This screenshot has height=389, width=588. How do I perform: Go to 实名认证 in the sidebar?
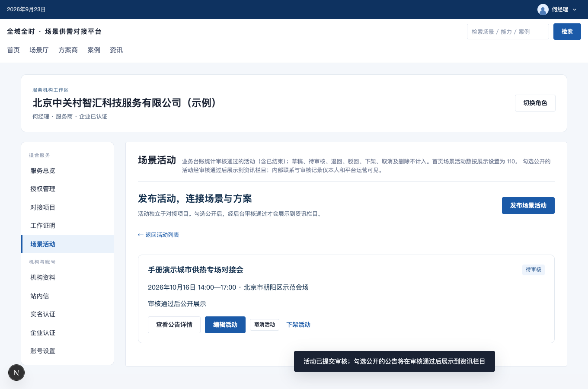[67, 314]
